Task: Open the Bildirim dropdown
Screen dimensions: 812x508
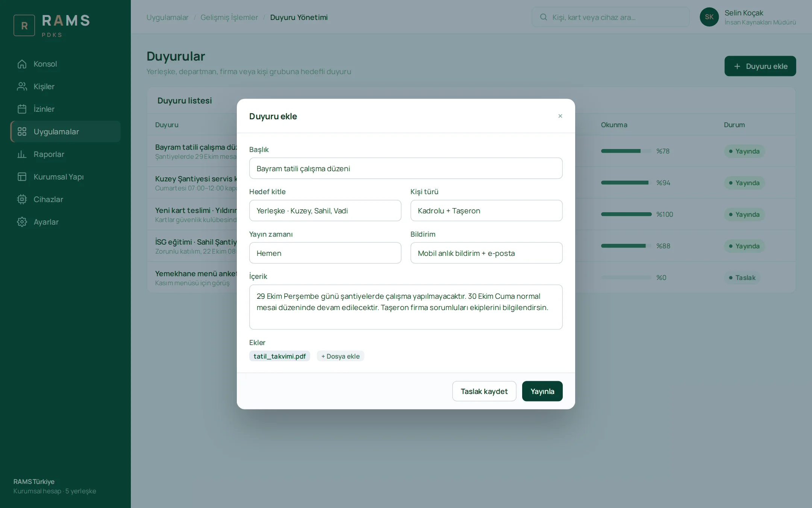Action: [486, 253]
